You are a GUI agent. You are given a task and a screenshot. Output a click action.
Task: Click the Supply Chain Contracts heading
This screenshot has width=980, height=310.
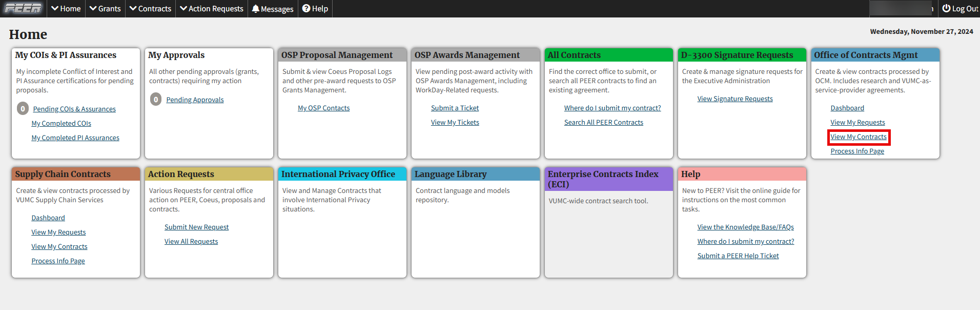point(76,174)
